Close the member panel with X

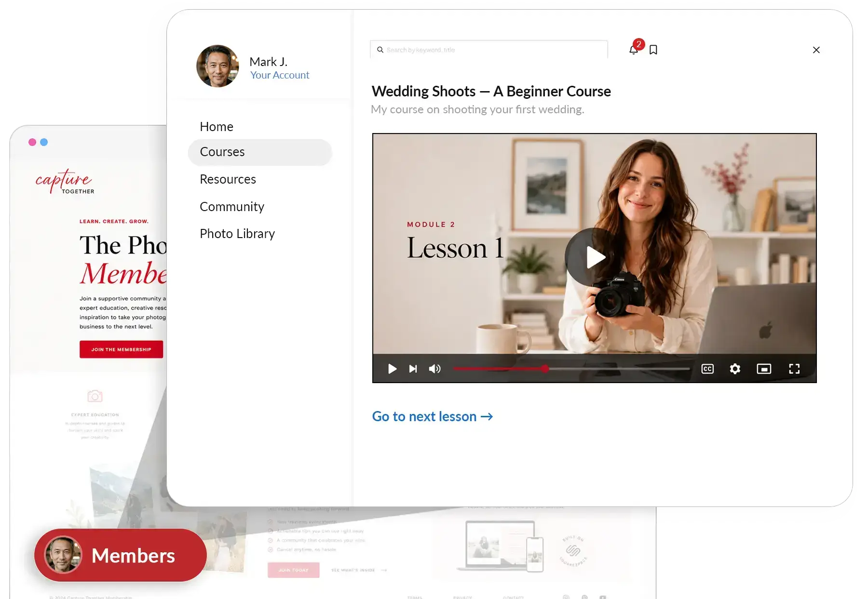[816, 50]
